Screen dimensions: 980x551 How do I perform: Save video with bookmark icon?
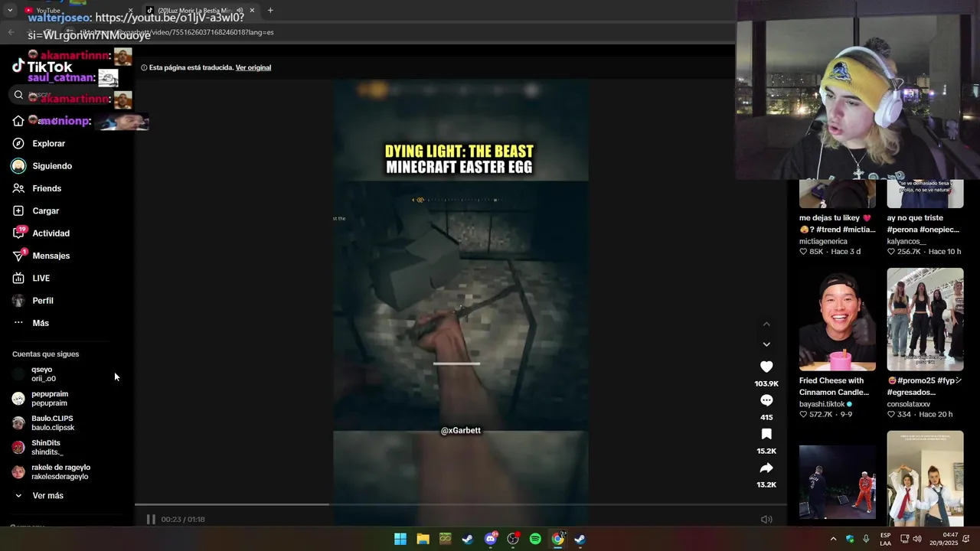[766, 435]
